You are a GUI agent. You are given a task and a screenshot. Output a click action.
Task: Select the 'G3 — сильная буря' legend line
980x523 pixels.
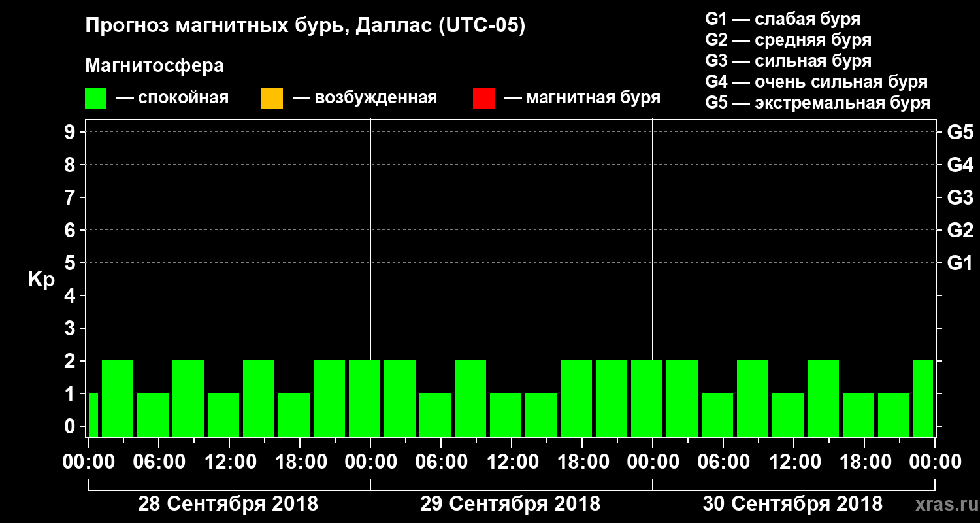tap(789, 61)
